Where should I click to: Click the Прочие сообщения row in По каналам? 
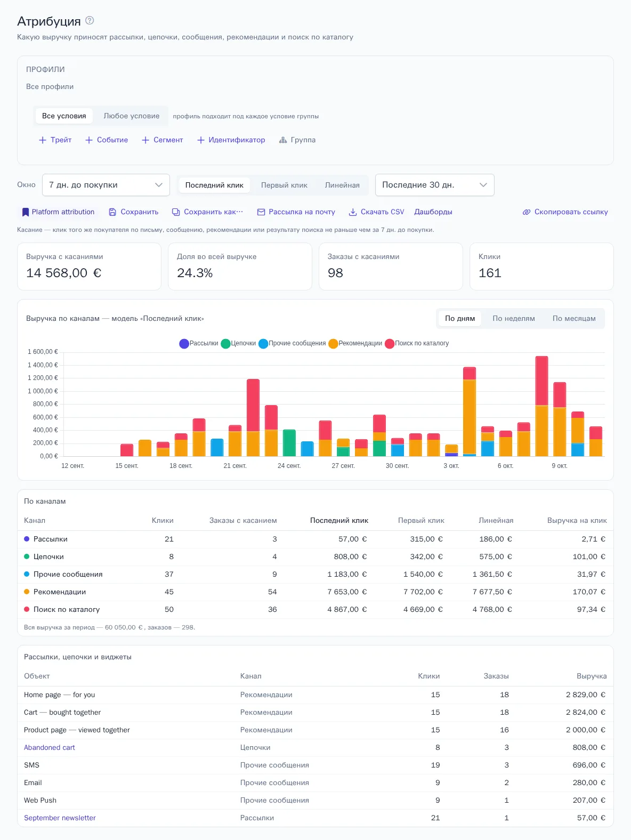315,575
